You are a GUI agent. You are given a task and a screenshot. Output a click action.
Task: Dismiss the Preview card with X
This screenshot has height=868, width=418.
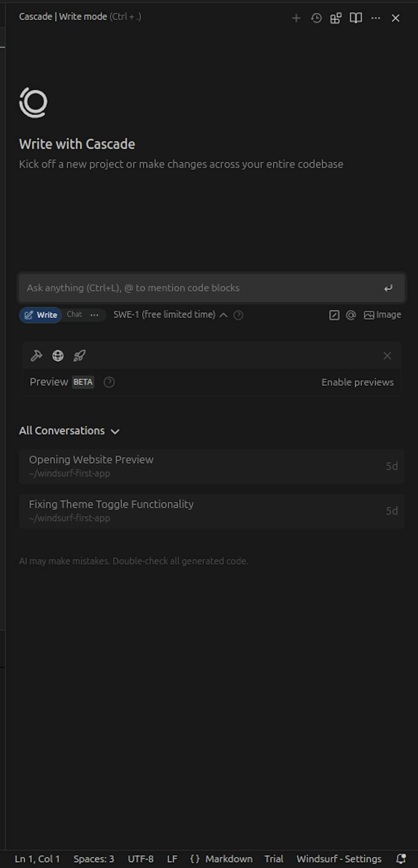click(x=387, y=356)
